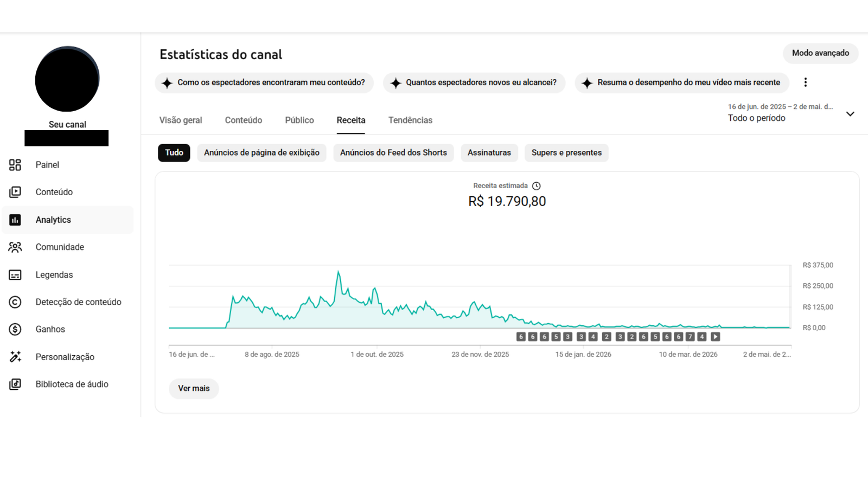Click the R$ 19.790,80 revenue value
The width and height of the screenshot is (868, 488).
coord(507,201)
